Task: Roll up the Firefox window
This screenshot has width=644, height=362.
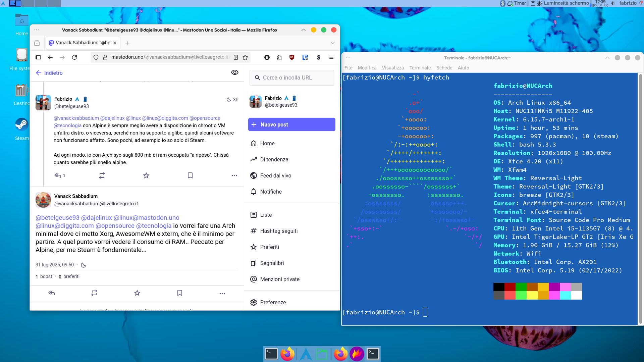Action: point(304,30)
